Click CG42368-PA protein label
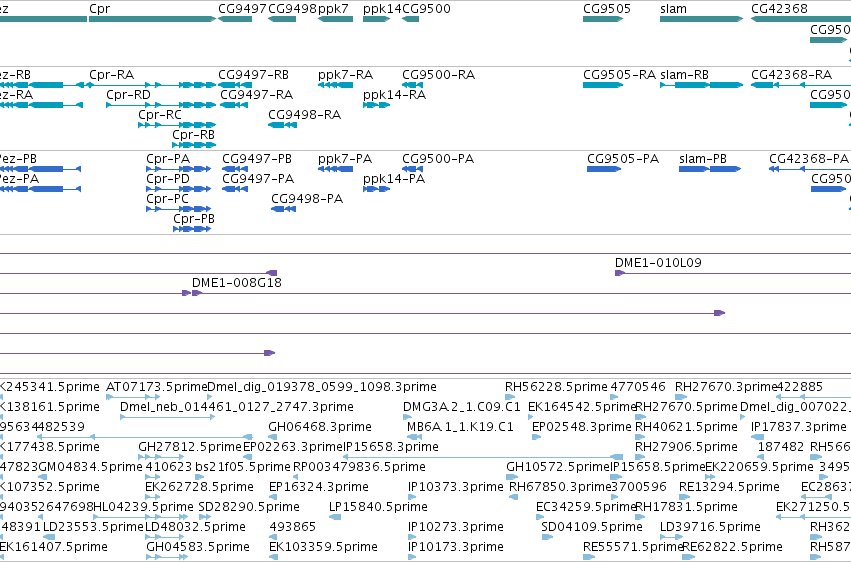851x562 pixels. click(x=809, y=158)
